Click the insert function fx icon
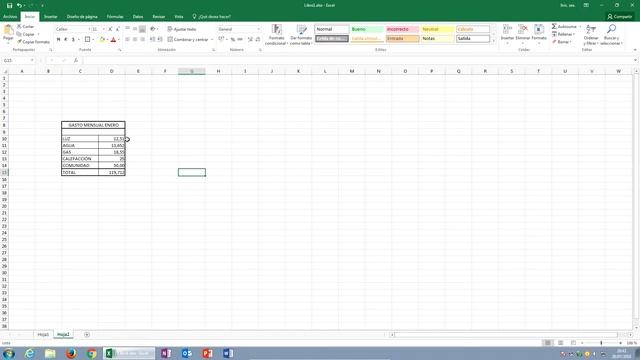 (x=76, y=60)
